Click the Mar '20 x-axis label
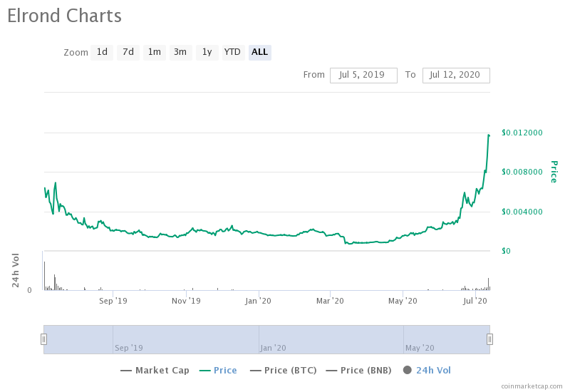 tap(330, 301)
